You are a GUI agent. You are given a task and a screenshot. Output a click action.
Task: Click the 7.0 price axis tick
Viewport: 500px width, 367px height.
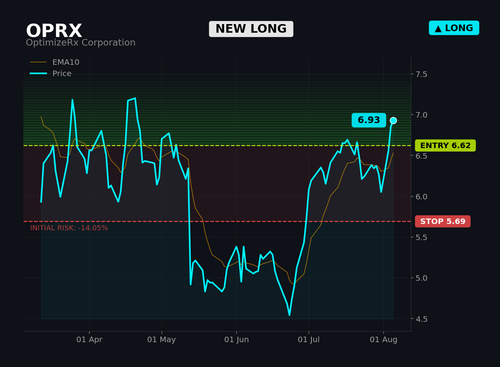point(421,115)
